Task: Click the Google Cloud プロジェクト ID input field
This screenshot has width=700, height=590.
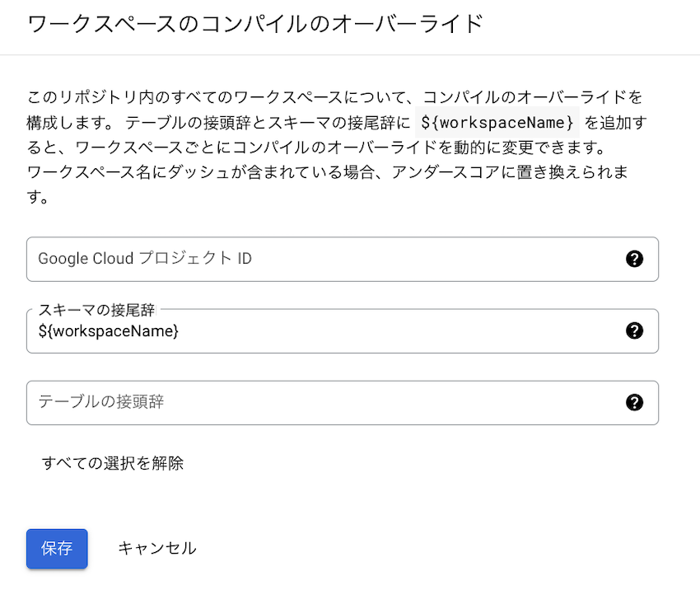Action: [247, 259]
